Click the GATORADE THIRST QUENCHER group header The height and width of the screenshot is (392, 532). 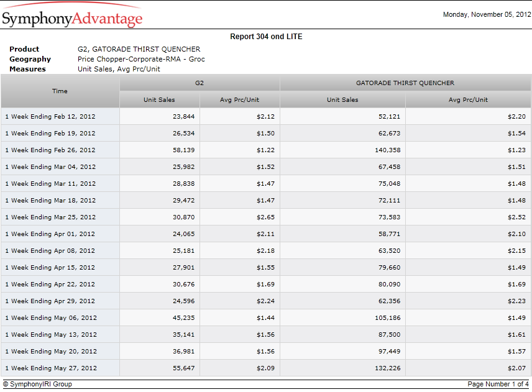coord(405,83)
